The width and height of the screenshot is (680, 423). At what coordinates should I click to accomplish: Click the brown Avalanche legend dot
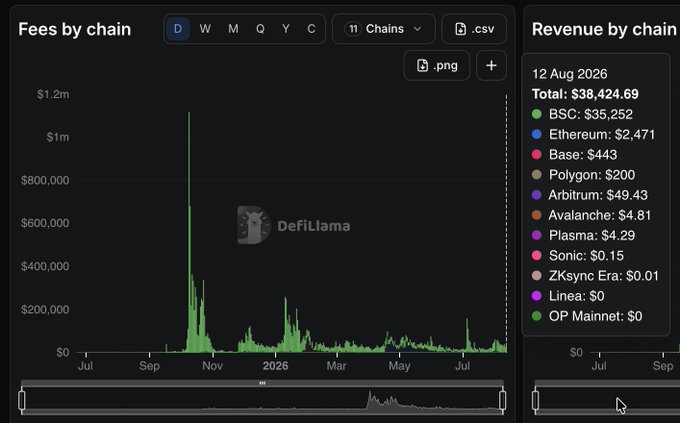[x=536, y=215]
